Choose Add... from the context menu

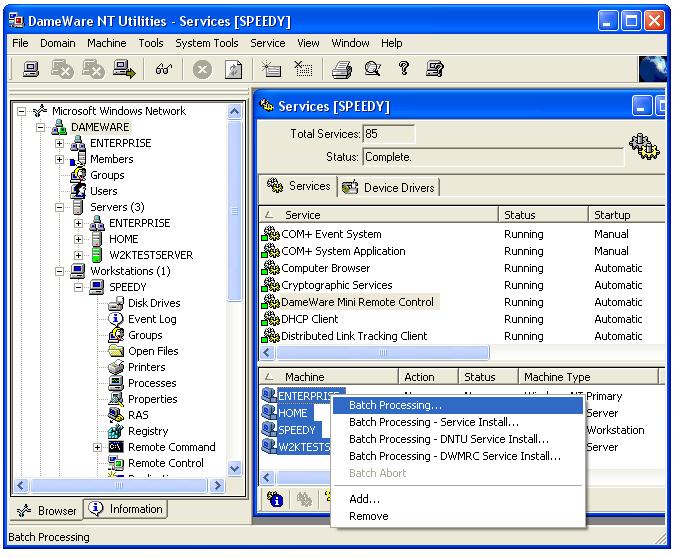click(458, 499)
